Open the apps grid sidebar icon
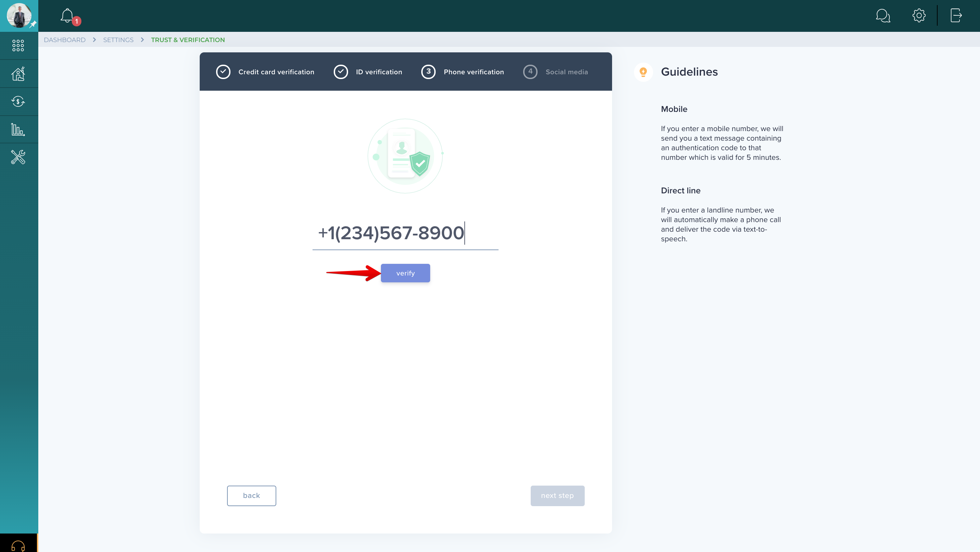This screenshot has height=552, width=980. pyautogui.click(x=18, y=46)
